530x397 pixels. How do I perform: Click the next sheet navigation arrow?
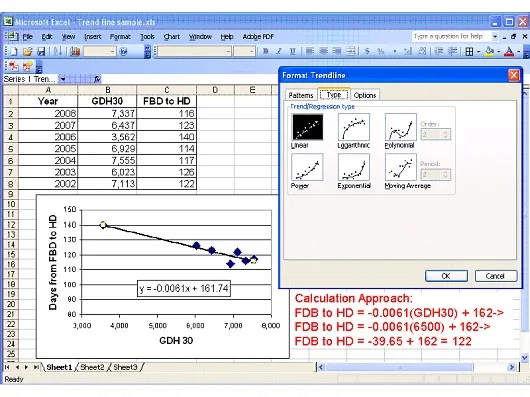click(x=26, y=367)
